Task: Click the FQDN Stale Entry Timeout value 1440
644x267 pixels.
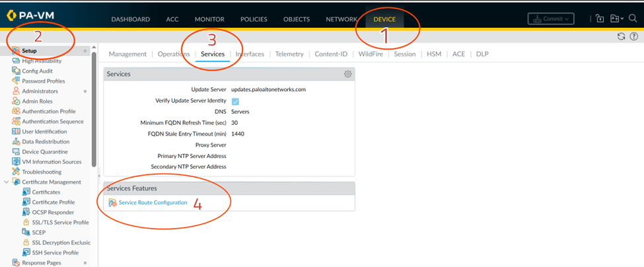Action: point(238,133)
